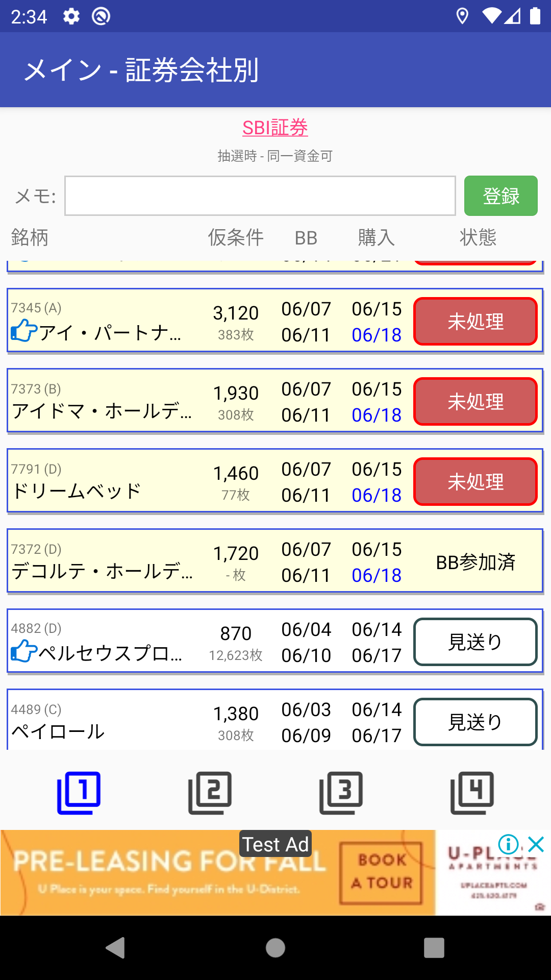This screenshot has width=551, height=980.
Task: Open the SBI証券 link
Action: [x=275, y=128]
